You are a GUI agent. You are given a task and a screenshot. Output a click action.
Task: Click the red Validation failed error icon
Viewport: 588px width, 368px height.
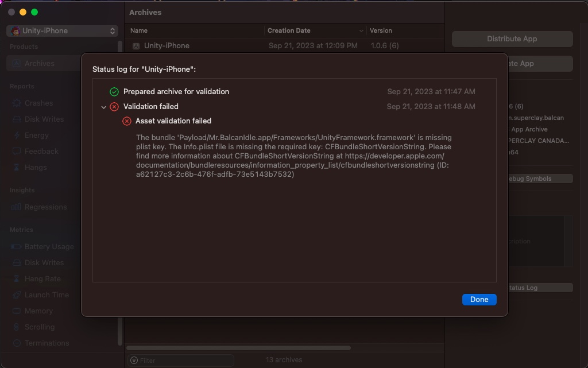click(x=114, y=107)
